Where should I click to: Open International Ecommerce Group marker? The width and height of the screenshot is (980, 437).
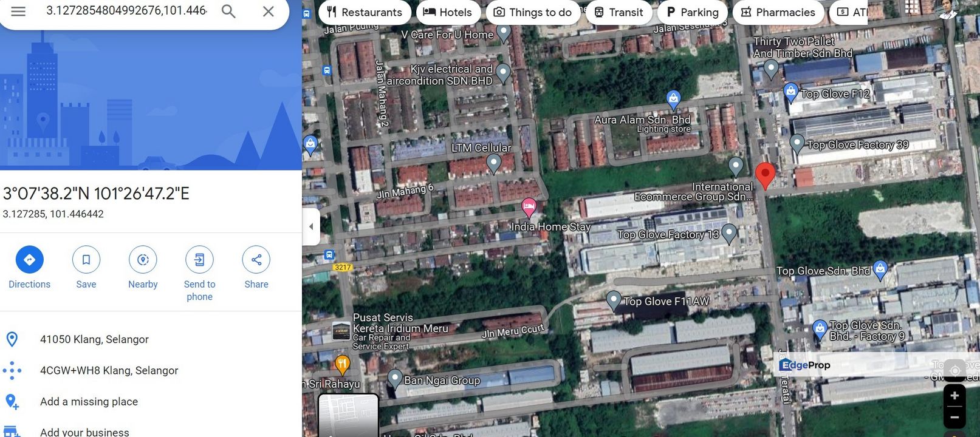(736, 166)
